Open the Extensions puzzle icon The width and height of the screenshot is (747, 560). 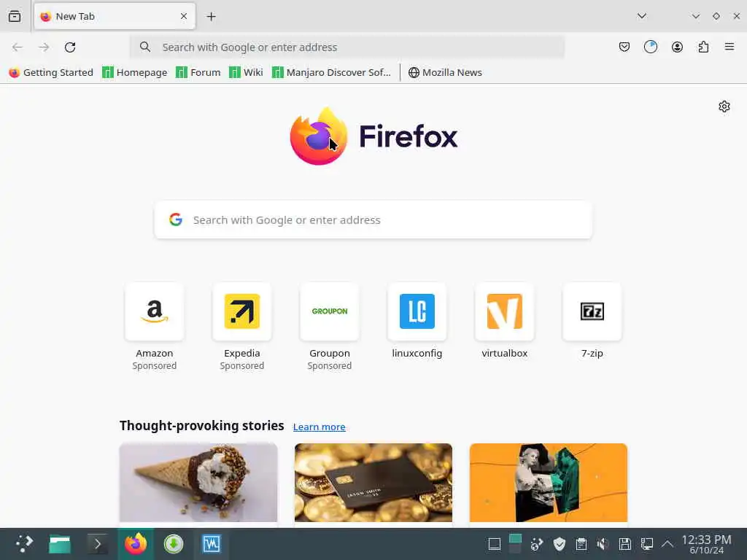[x=703, y=47]
